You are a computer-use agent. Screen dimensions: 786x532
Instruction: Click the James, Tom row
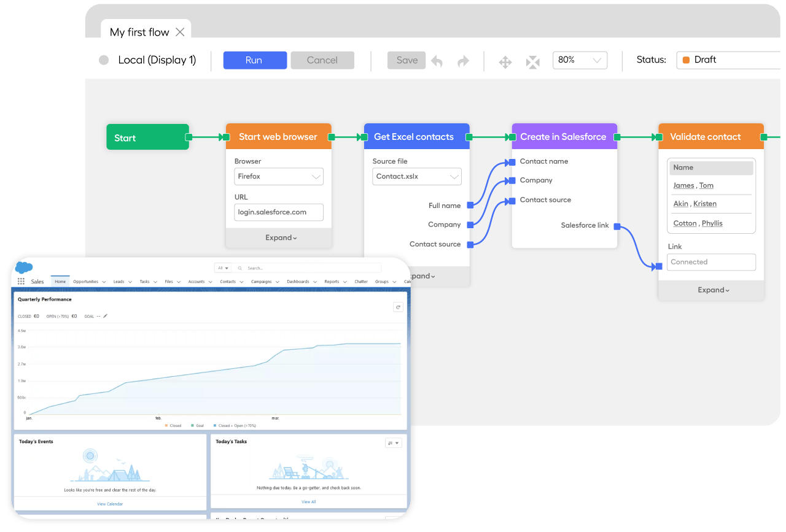point(711,185)
